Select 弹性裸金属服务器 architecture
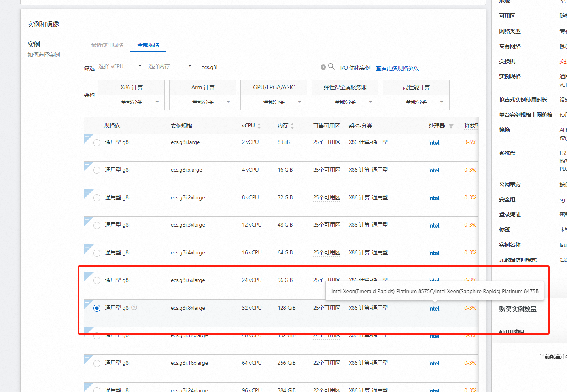The width and height of the screenshot is (567, 392). click(345, 87)
